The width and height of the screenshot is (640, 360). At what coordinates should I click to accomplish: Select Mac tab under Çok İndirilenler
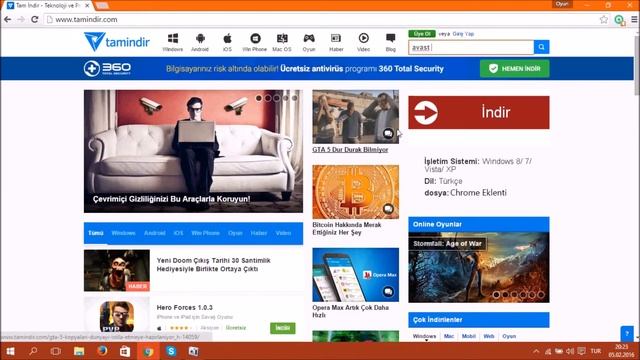pos(449,336)
